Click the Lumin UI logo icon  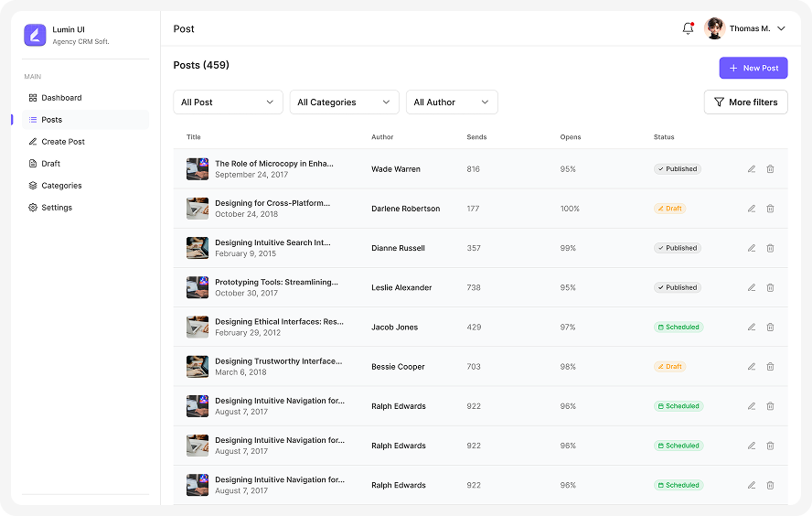coord(35,36)
